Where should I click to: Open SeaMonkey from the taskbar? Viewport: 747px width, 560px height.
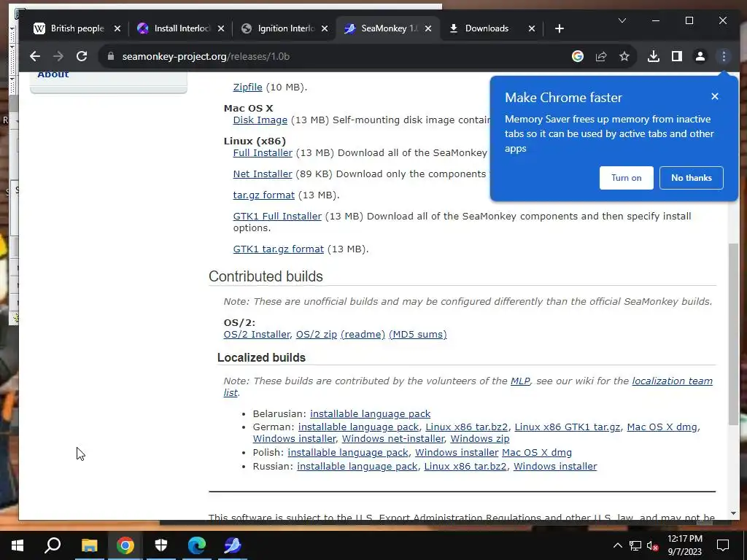233,545
